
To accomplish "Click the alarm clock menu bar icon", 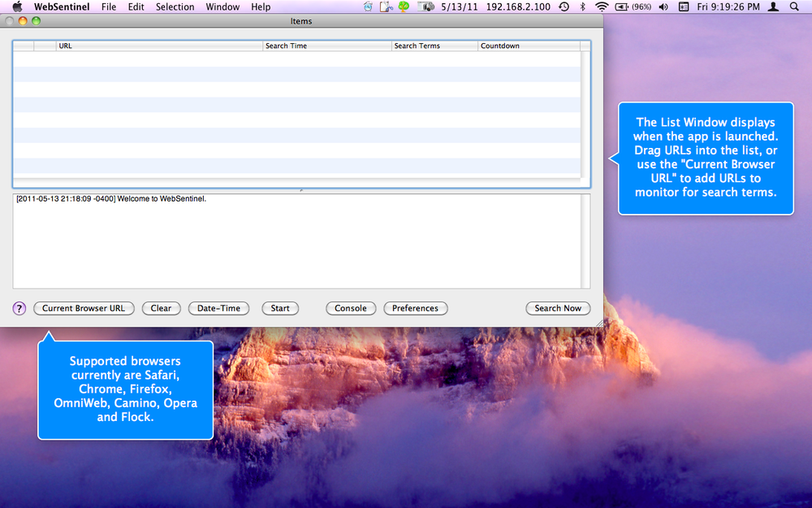I will (368, 7).
